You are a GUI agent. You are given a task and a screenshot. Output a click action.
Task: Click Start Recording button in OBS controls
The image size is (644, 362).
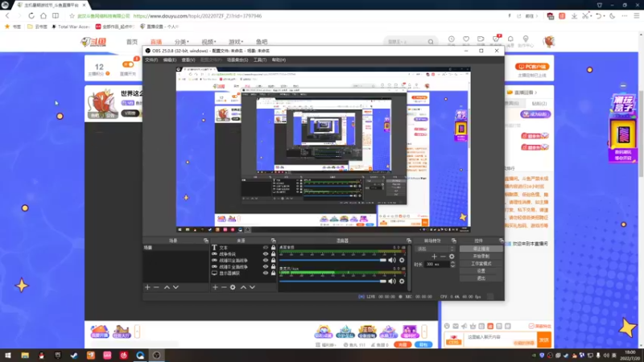pyautogui.click(x=481, y=256)
